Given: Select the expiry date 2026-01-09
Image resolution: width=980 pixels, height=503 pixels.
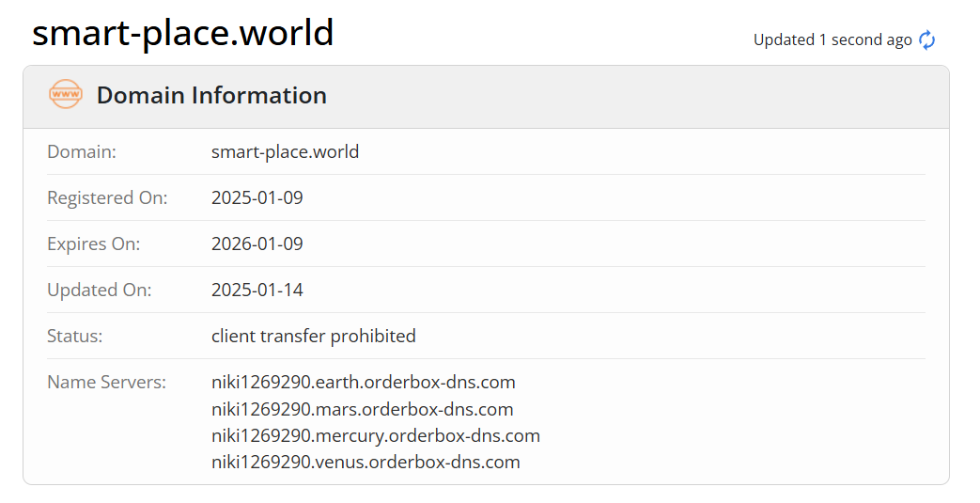Looking at the screenshot, I should pyautogui.click(x=257, y=244).
